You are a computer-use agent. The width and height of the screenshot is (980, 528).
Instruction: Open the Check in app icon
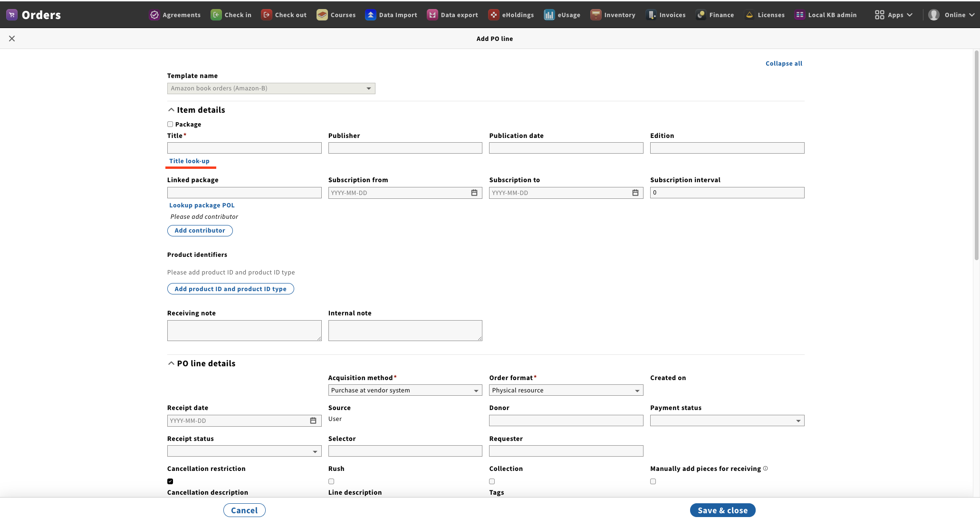(x=216, y=15)
